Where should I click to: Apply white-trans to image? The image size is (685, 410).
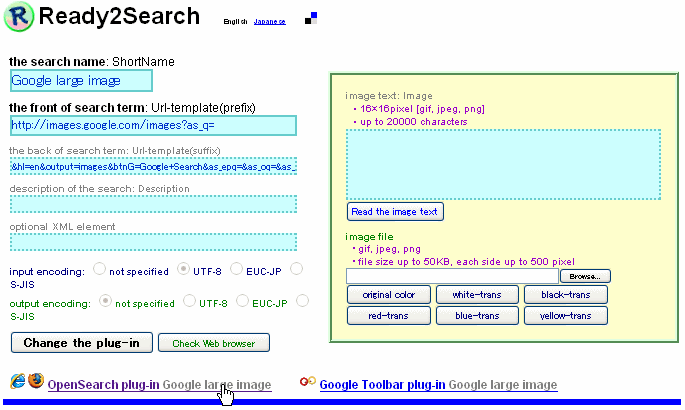477,295
